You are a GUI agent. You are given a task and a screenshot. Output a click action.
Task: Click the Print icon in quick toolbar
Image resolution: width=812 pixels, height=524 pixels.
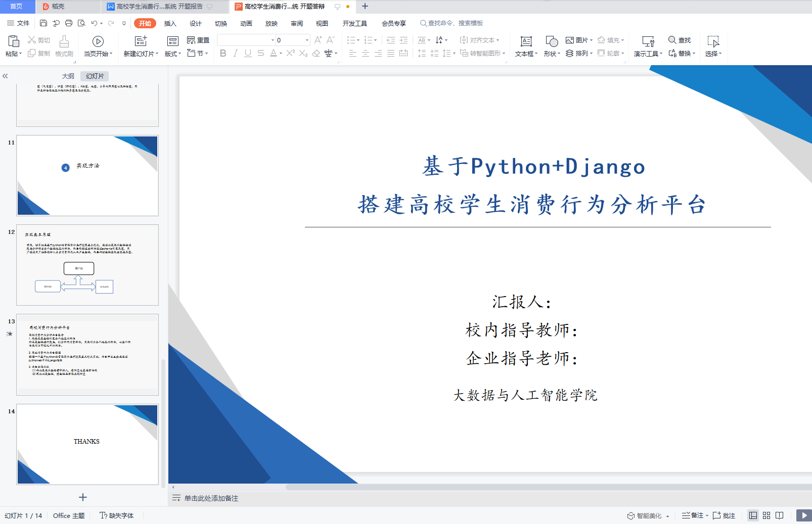pos(69,23)
